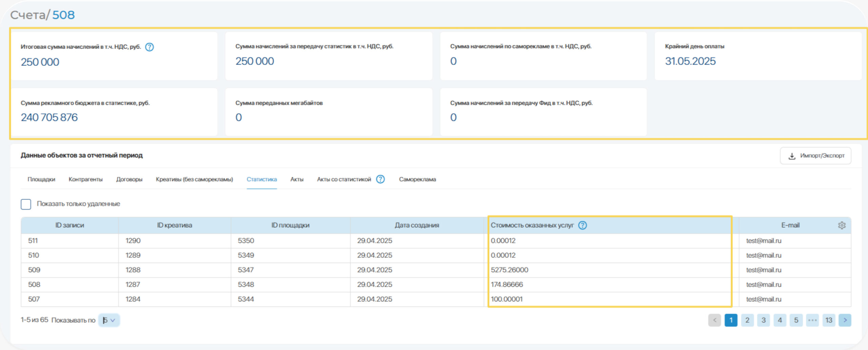Open the Контрагенты tab
This screenshot has height=350, width=868.
[85, 179]
